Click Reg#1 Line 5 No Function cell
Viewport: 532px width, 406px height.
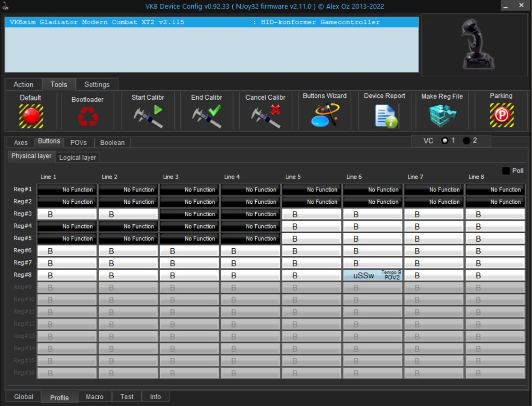pos(312,189)
